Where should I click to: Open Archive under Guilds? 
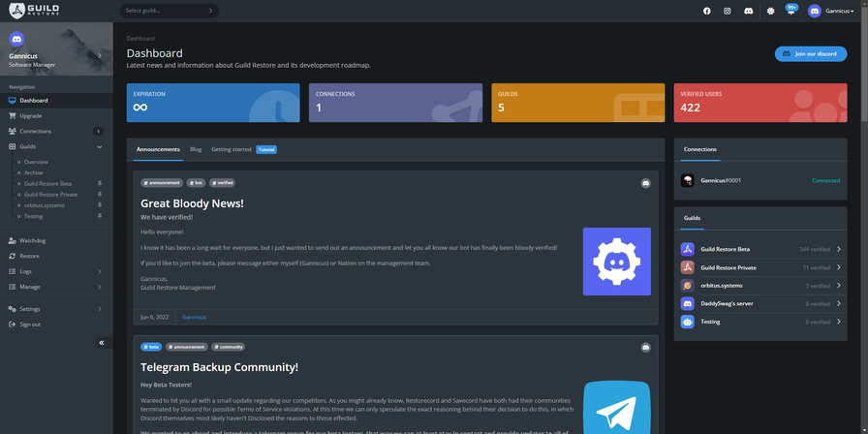click(33, 172)
